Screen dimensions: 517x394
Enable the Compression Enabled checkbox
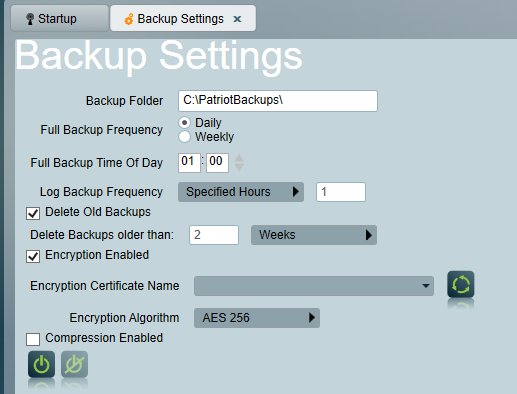pos(33,339)
